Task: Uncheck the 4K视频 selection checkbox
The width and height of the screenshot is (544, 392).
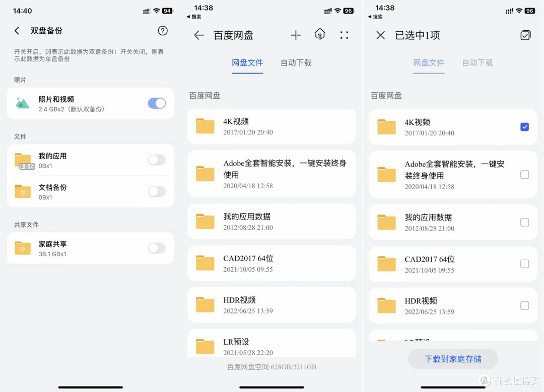Action: (524, 127)
